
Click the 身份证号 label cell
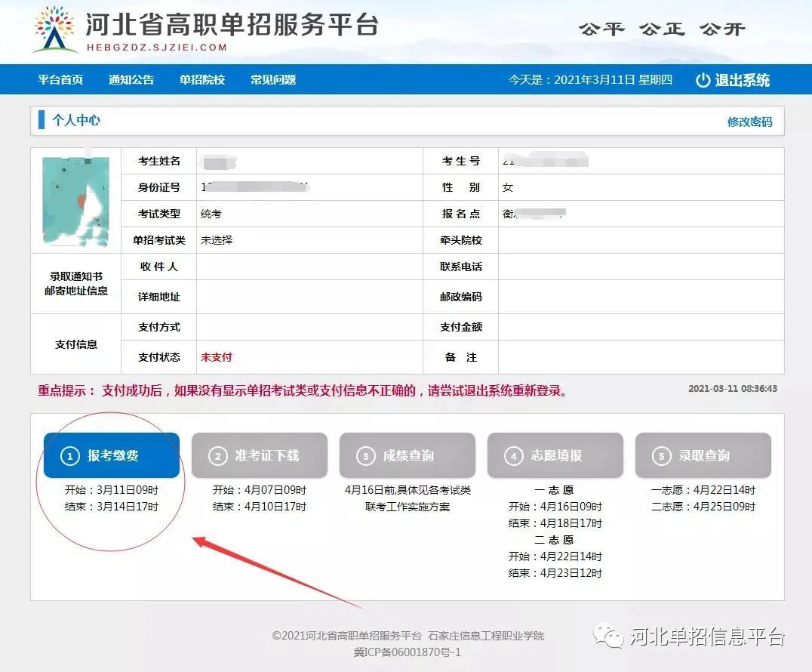(x=159, y=187)
